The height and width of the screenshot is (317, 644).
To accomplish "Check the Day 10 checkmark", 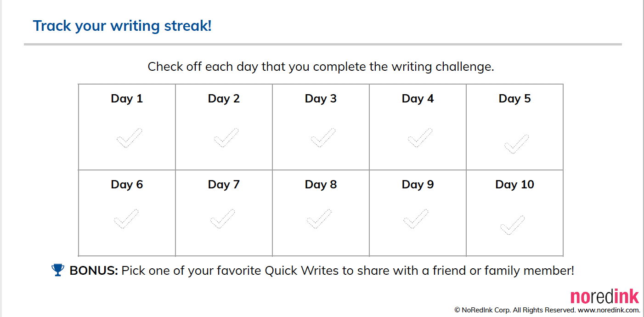I will (x=512, y=225).
